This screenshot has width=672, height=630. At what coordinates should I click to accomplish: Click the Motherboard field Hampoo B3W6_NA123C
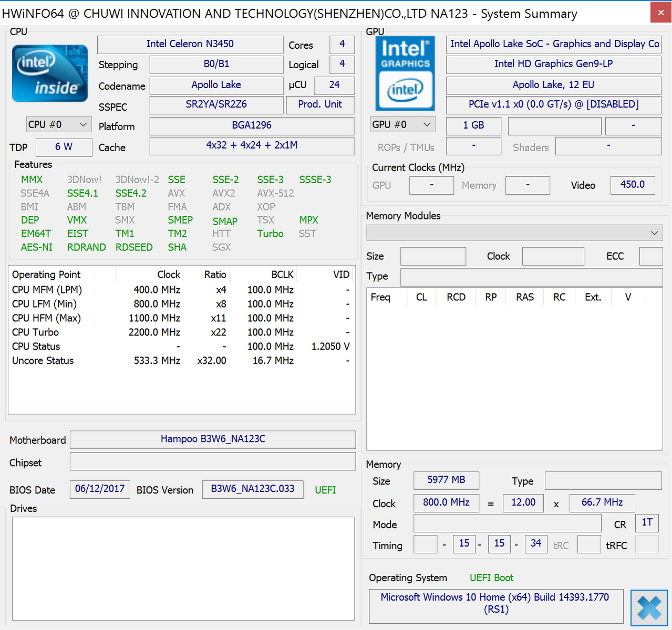click(x=213, y=439)
